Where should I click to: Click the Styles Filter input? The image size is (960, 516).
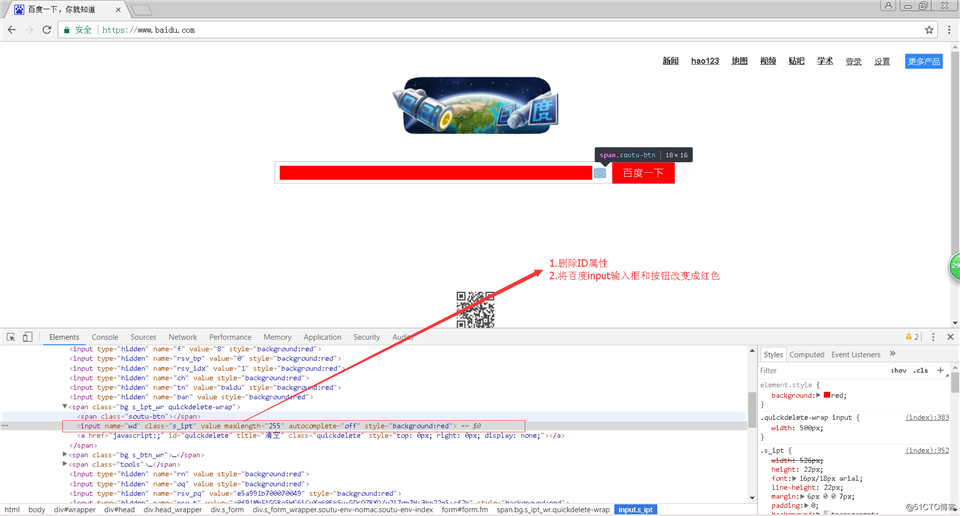(820, 370)
